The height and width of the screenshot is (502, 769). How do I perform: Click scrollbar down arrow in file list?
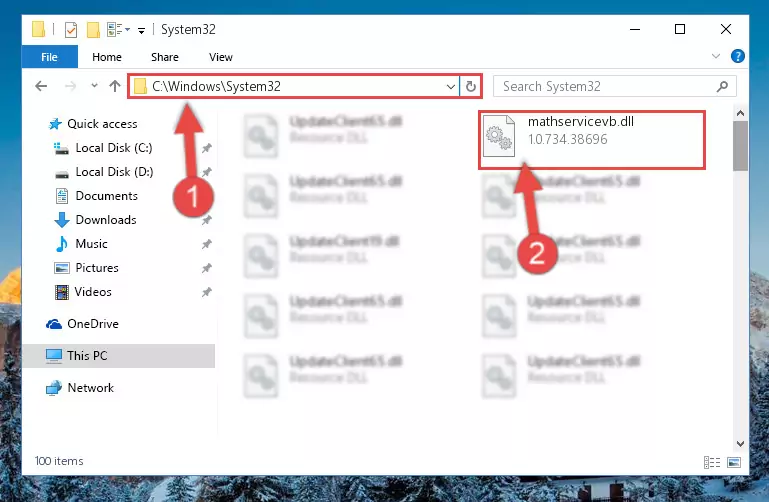point(740,444)
